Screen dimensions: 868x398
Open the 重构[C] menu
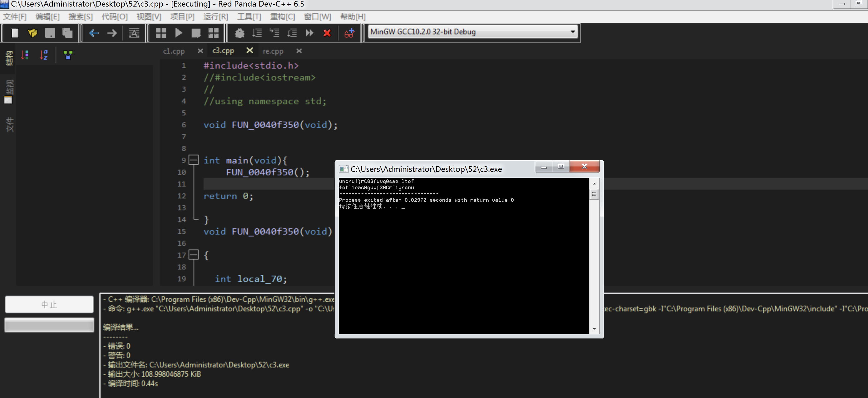(282, 17)
